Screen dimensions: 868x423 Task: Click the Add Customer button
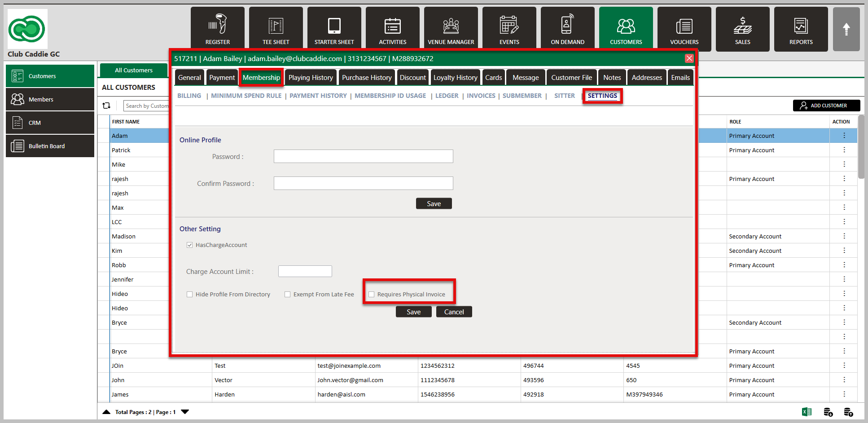[827, 106]
